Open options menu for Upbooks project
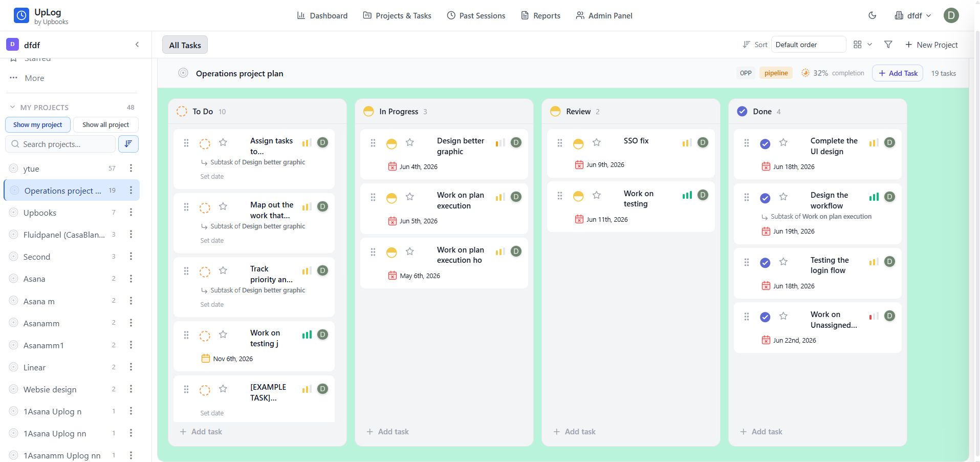The image size is (980, 462). [131, 212]
